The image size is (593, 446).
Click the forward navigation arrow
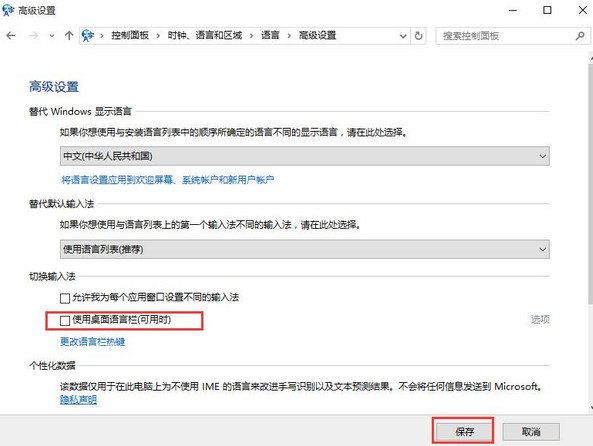click(x=34, y=36)
